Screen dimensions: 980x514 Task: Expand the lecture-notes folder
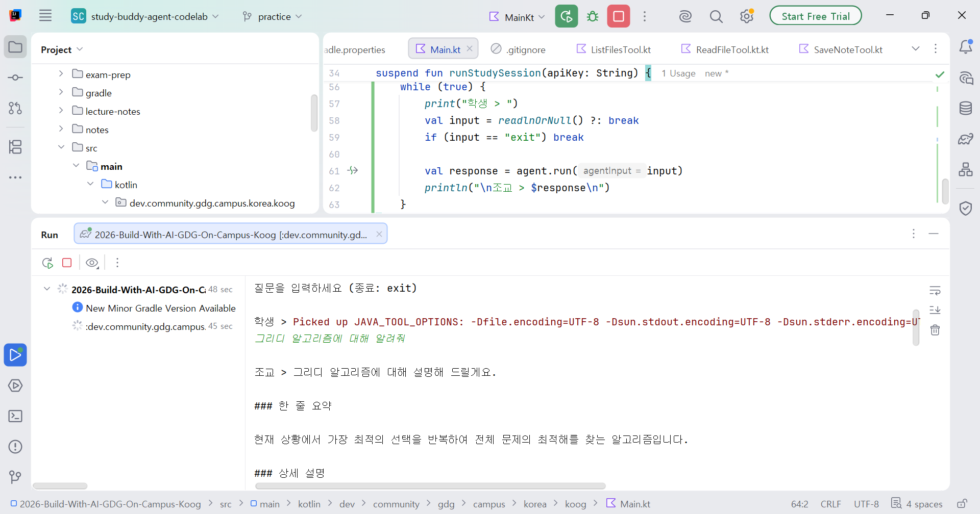click(61, 111)
